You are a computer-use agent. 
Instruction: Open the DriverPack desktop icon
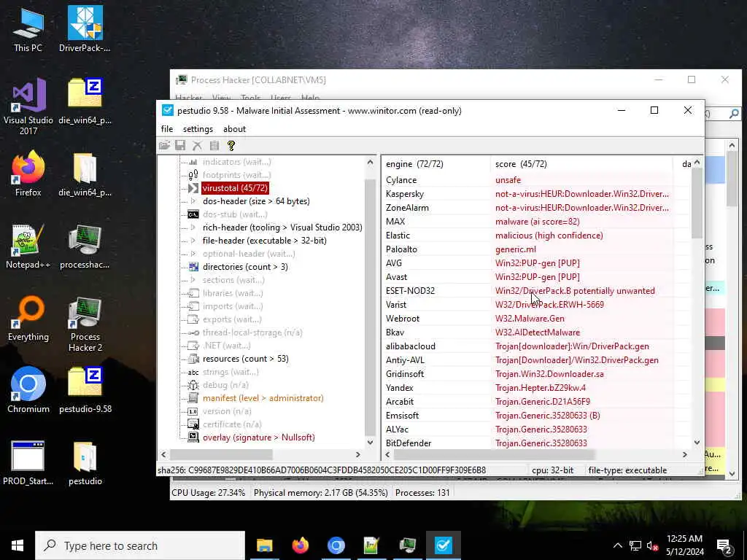[x=85, y=28]
